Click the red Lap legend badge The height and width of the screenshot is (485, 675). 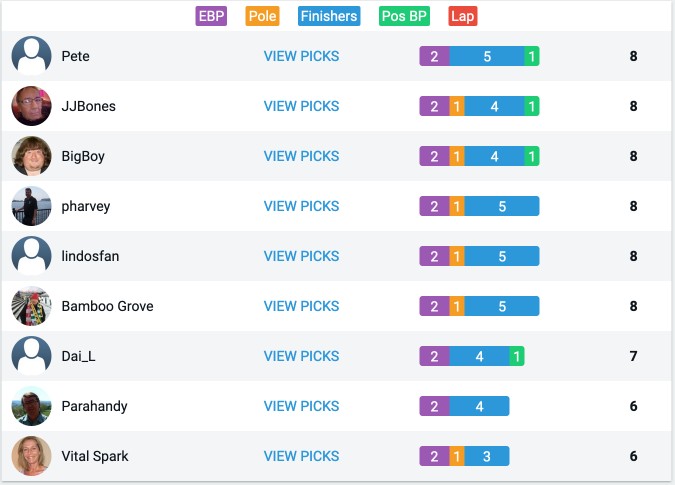[463, 16]
